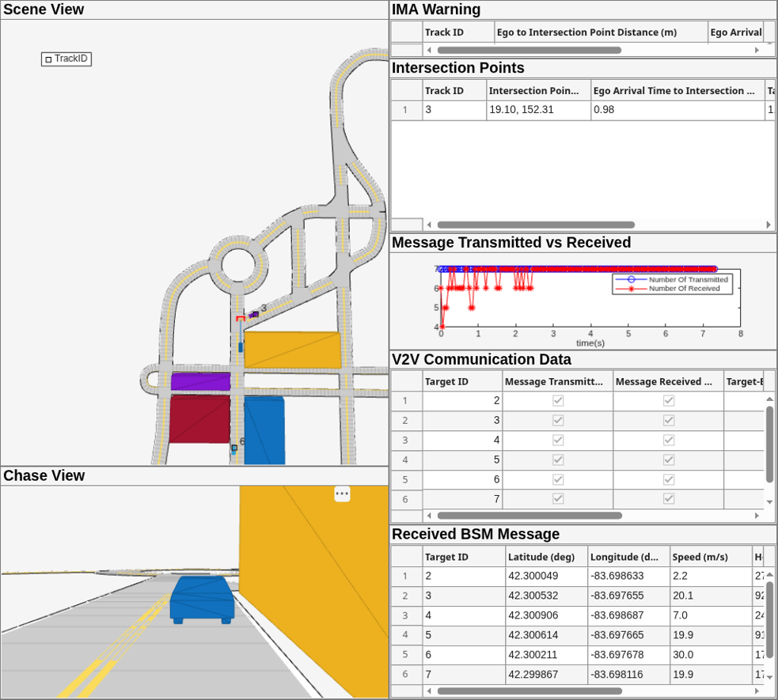Click the right arrow on the Received BSM horizontal scrollbar
Viewport: 778px width, 700px height.
point(757,691)
